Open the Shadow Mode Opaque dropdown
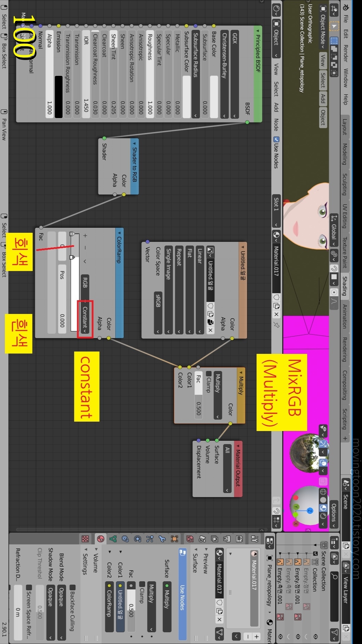 pos(50,612)
